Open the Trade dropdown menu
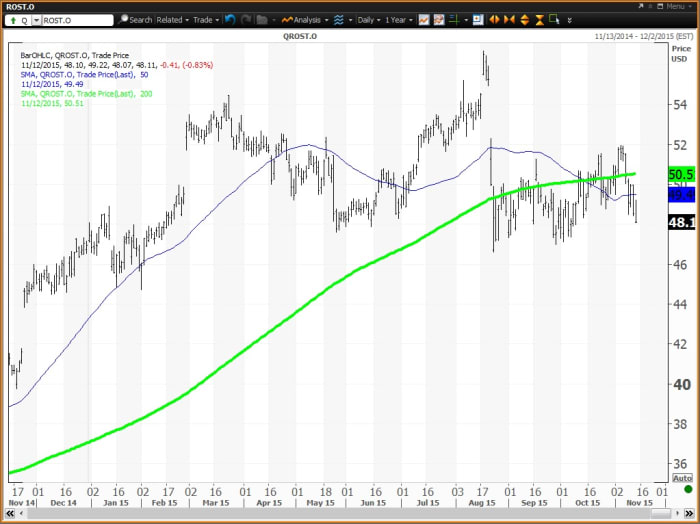Viewport: 700px width, 524px height. point(205,20)
